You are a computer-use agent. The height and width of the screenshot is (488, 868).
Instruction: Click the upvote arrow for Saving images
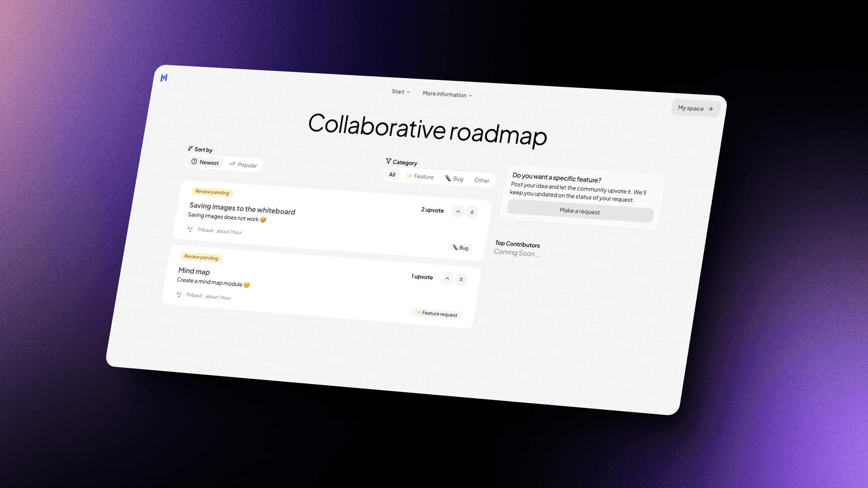click(x=458, y=211)
